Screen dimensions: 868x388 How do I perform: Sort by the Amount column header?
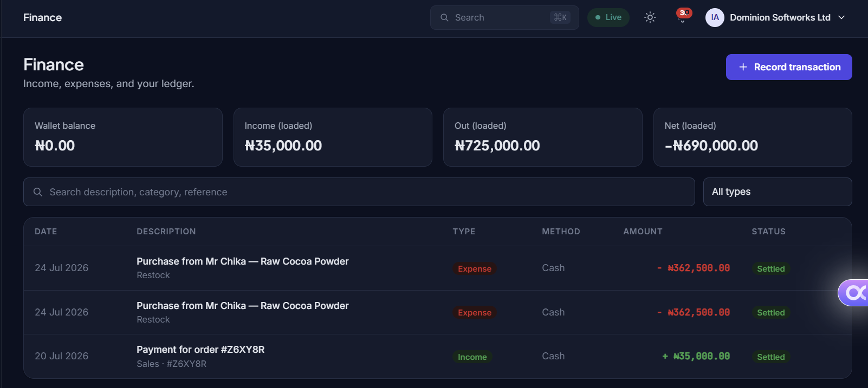point(643,232)
